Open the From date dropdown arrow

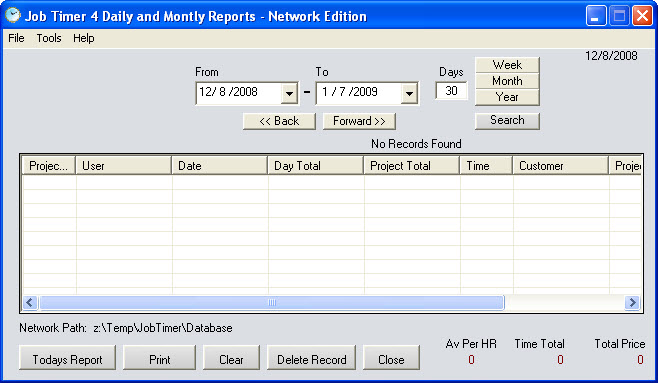(x=289, y=93)
